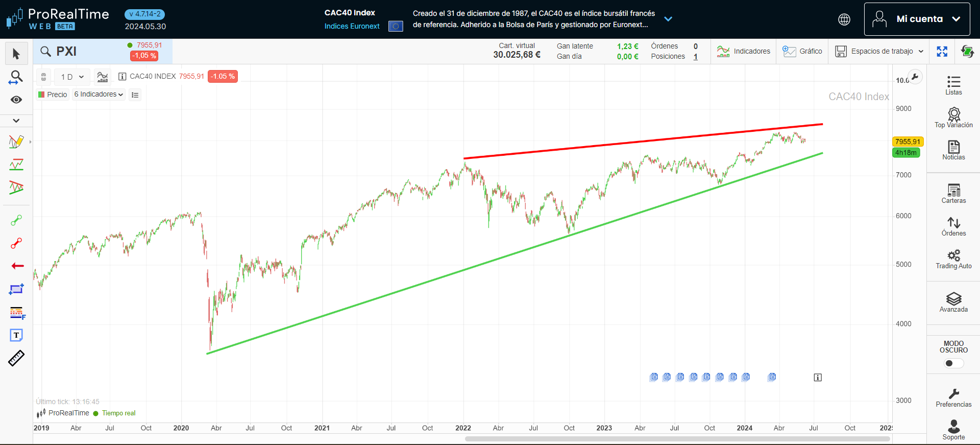Image resolution: width=980 pixels, height=445 pixels.
Task: Expand the 6 Indicadores dropdown
Action: coord(99,95)
